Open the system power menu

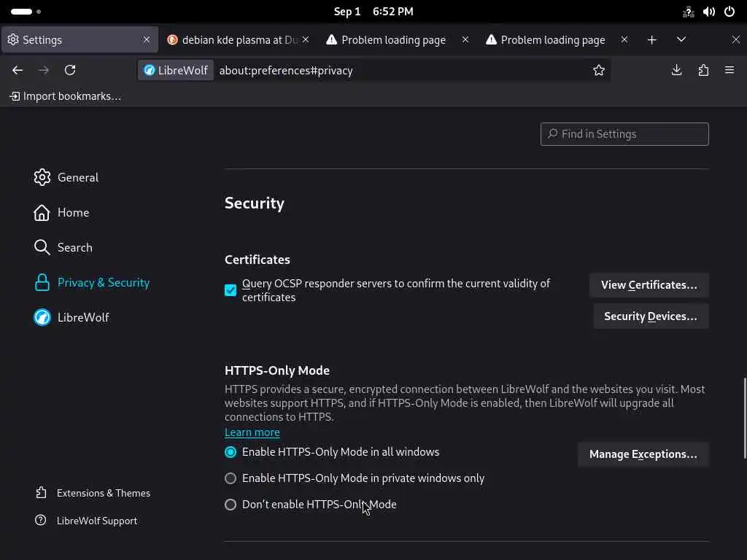pyautogui.click(x=729, y=12)
